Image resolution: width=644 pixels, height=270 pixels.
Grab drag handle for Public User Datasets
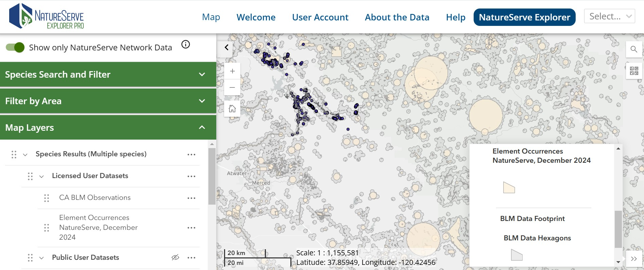(x=30, y=258)
